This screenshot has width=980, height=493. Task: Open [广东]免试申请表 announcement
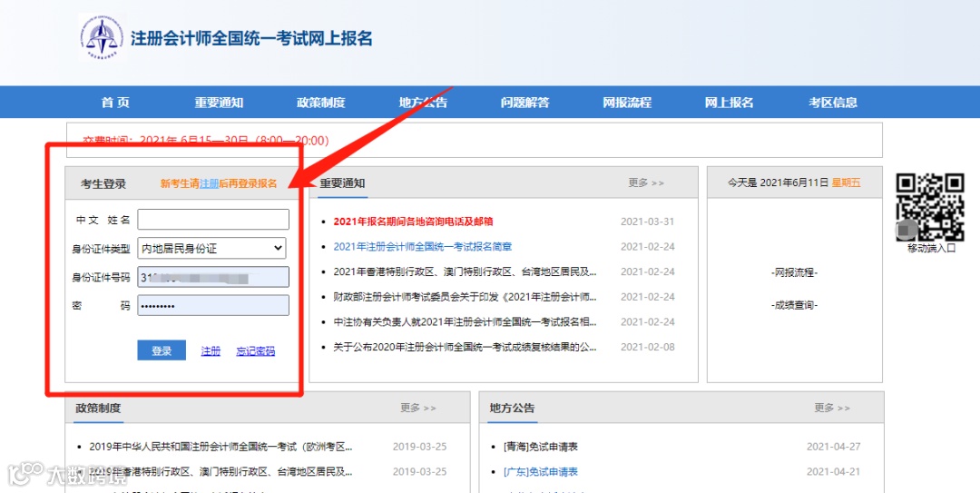point(540,472)
